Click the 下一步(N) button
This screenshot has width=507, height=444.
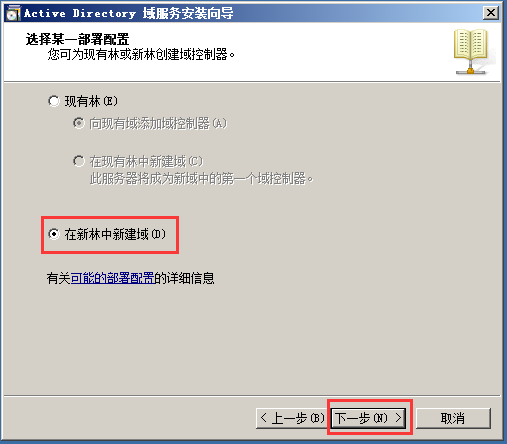point(368,418)
